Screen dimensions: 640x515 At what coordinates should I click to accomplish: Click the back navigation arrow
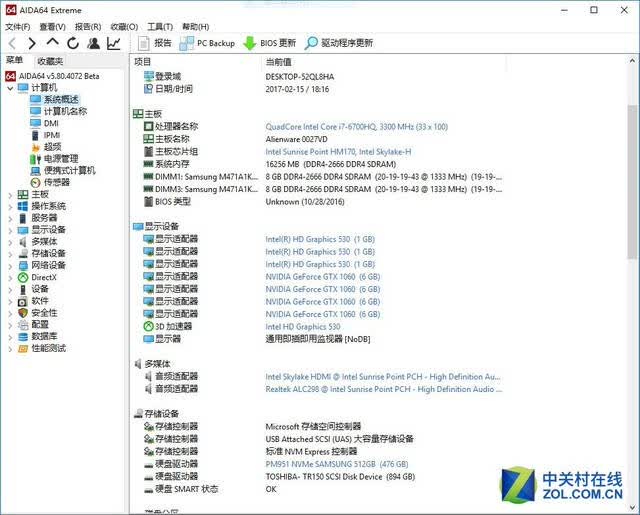(12, 43)
